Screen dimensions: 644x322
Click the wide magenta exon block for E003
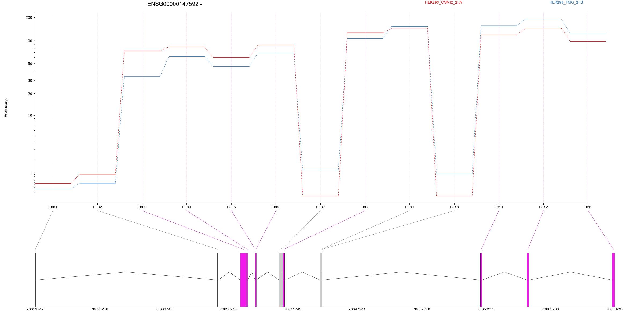coord(243,280)
